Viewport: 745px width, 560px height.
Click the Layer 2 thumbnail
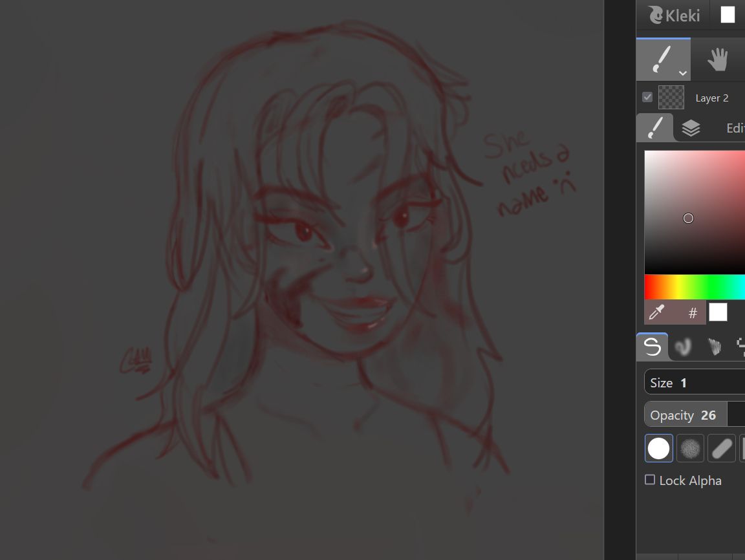pos(671,98)
